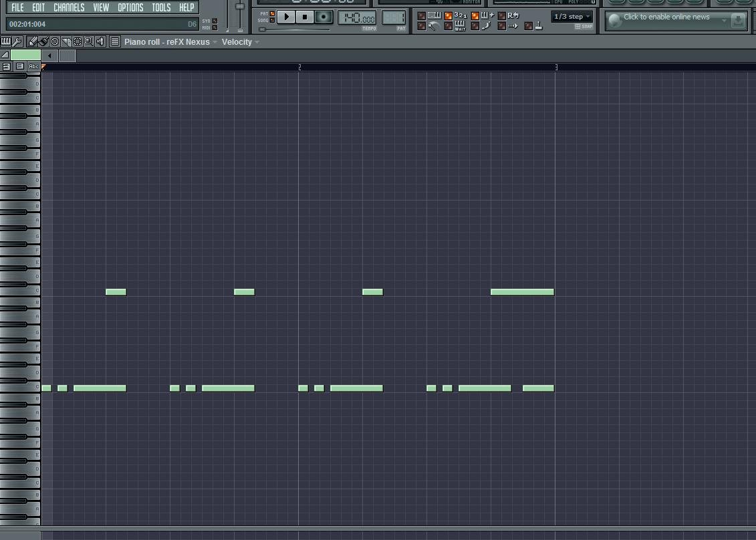This screenshot has height=540, width=756.
Task: Click the blend recording icon
Action: [487, 15]
